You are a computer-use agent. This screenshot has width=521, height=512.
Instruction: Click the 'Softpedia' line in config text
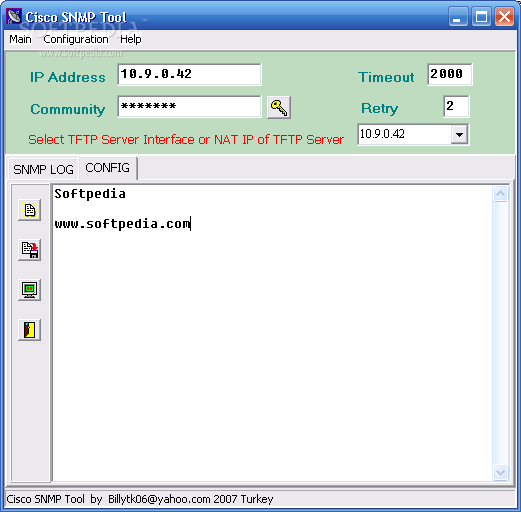tap(90, 194)
